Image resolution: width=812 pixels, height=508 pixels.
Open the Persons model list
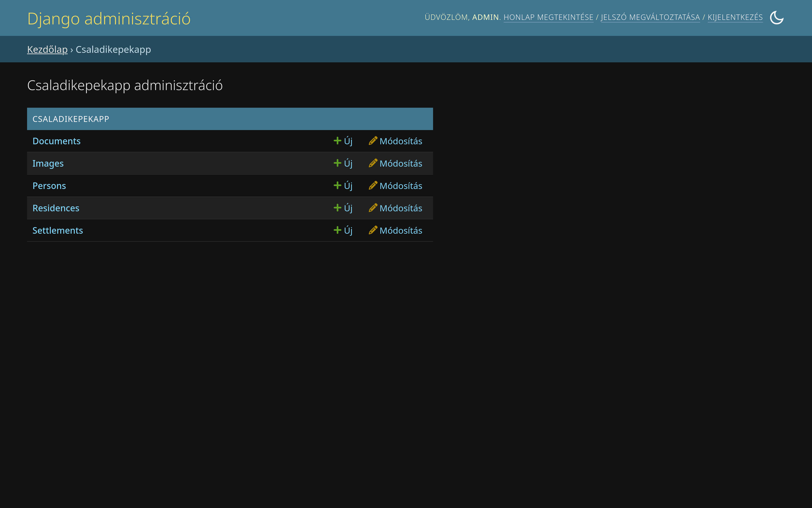click(49, 186)
